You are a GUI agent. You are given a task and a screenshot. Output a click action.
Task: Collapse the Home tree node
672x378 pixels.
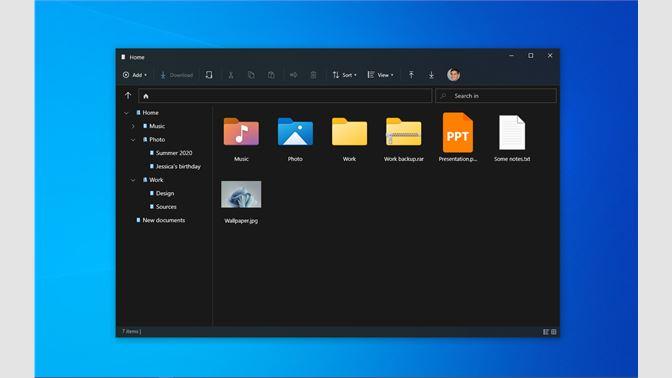126,113
